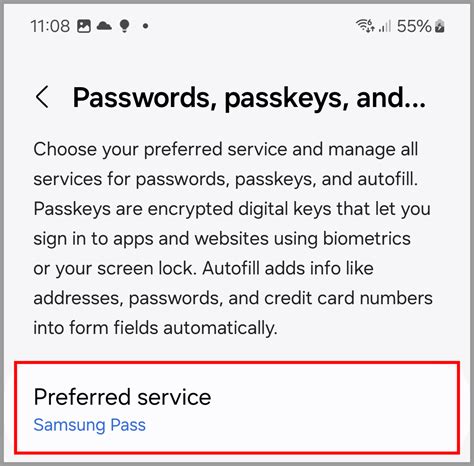The width and height of the screenshot is (474, 466).
Task: Select the Samsung Pass service value
Action: tap(89, 425)
